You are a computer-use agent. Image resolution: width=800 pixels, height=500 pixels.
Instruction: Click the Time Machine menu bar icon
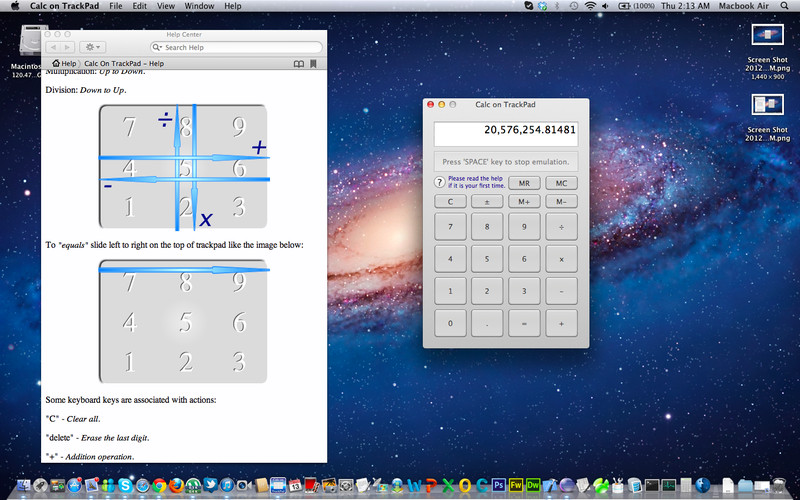[x=574, y=6]
